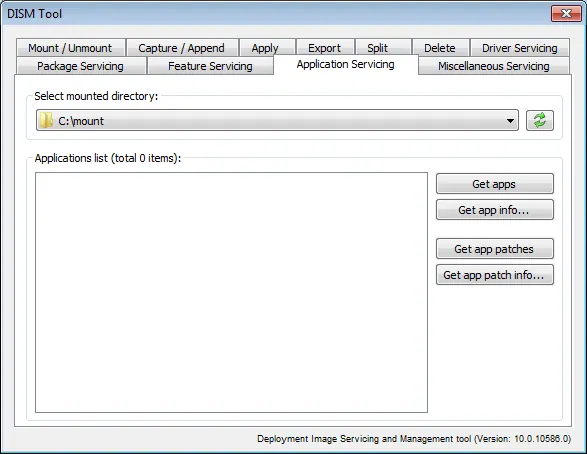Viewport: 587px width, 454px height.
Task: Click the green refresh icon button
Action: pyautogui.click(x=539, y=121)
